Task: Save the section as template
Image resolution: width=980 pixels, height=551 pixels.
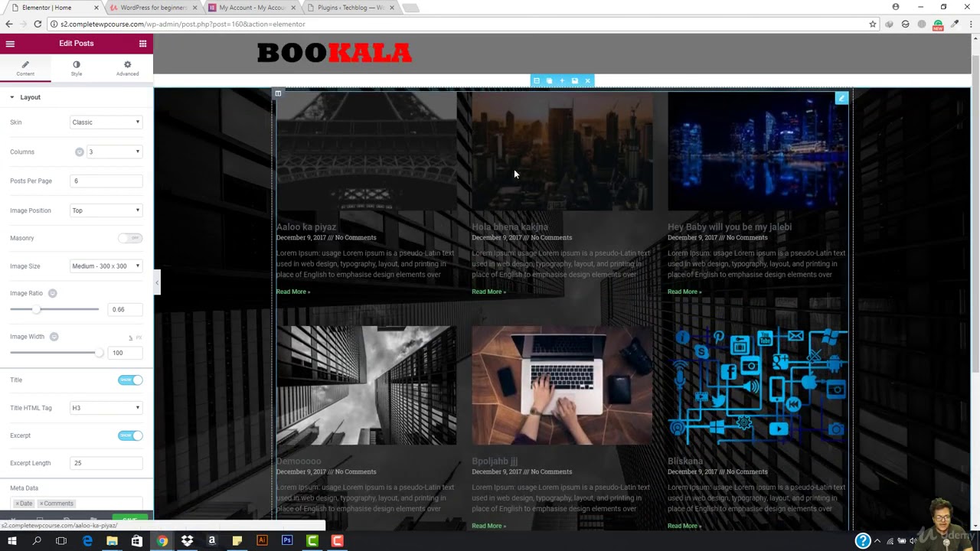Action: click(575, 80)
